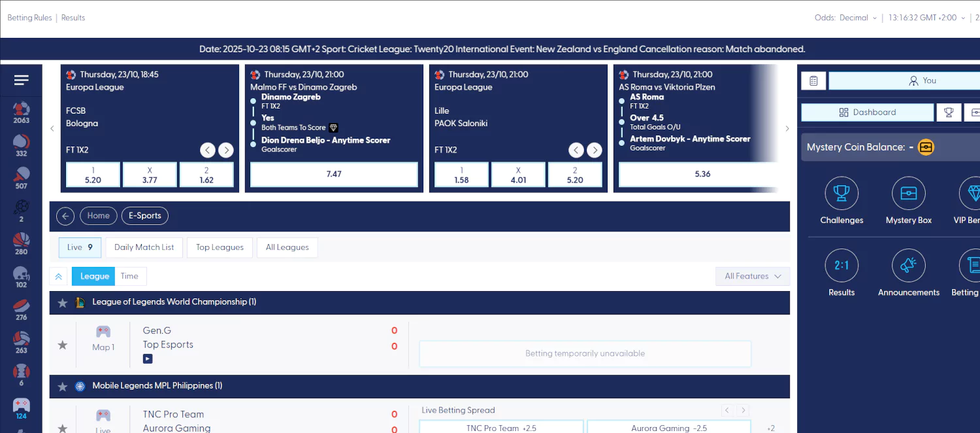Select the E-Sports gamepad icon with 124
Screen dimensions: 980x433
click(21, 408)
